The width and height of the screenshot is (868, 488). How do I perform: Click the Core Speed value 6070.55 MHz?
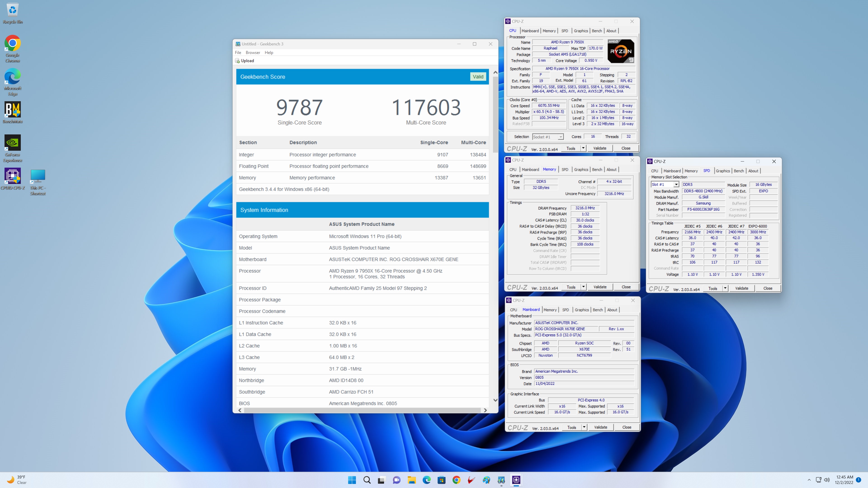tap(549, 106)
